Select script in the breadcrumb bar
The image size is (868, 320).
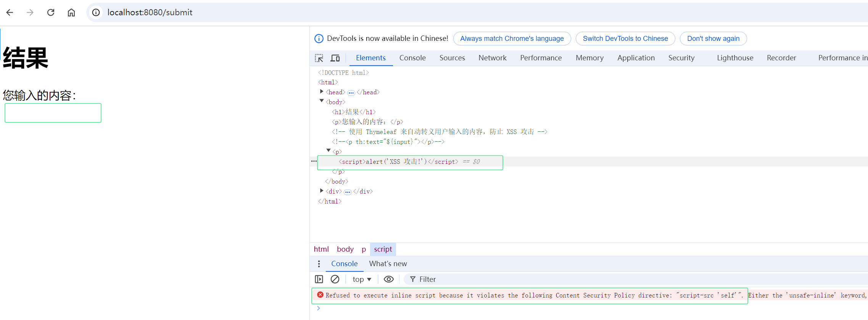point(383,249)
